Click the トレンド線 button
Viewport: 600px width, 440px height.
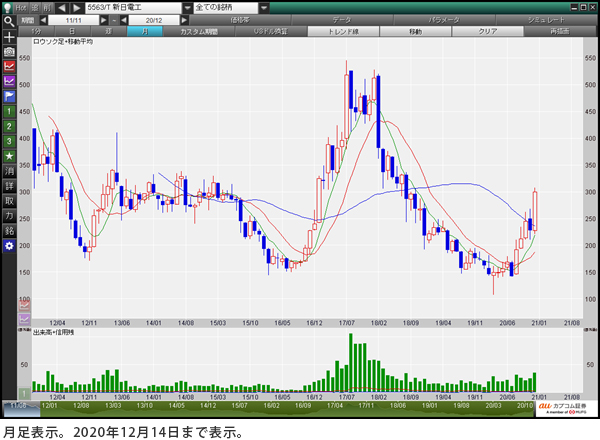pyautogui.click(x=344, y=31)
